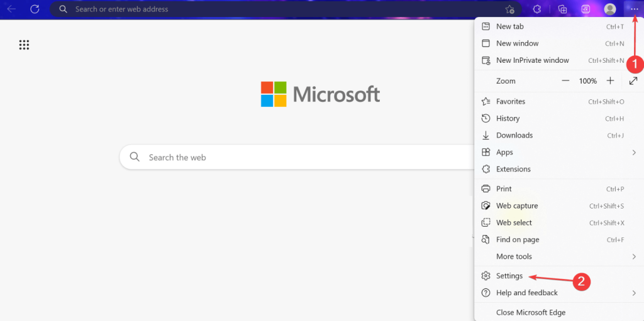Choose Find on page

point(559,240)
